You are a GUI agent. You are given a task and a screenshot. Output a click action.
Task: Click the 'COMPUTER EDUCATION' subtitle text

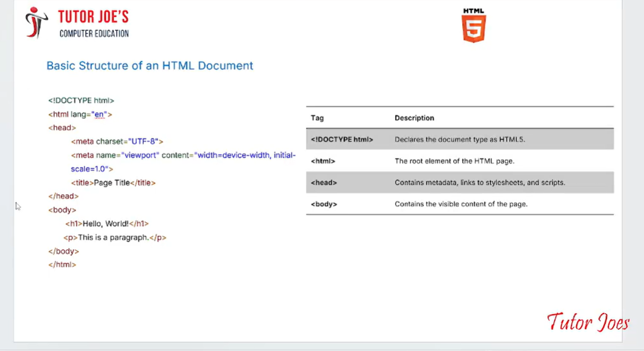[x=94, y=34]
